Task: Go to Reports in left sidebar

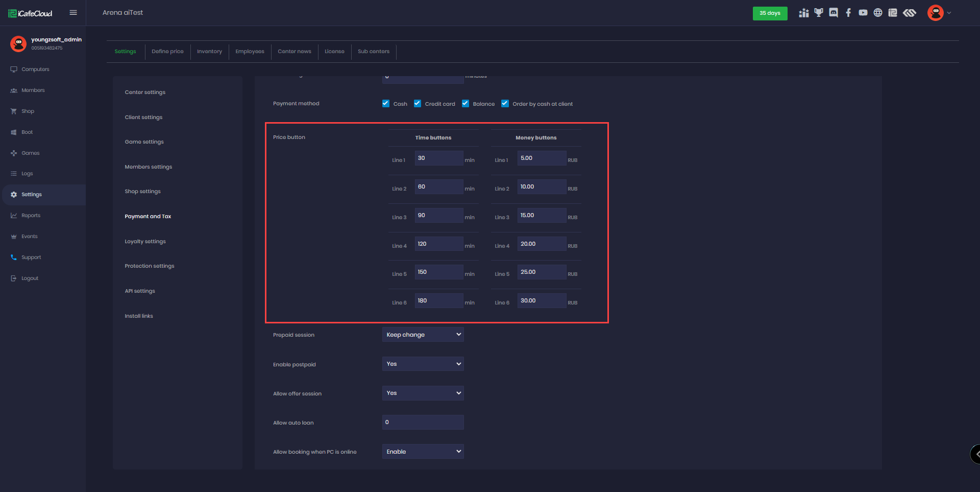Action: pos(31,216)
